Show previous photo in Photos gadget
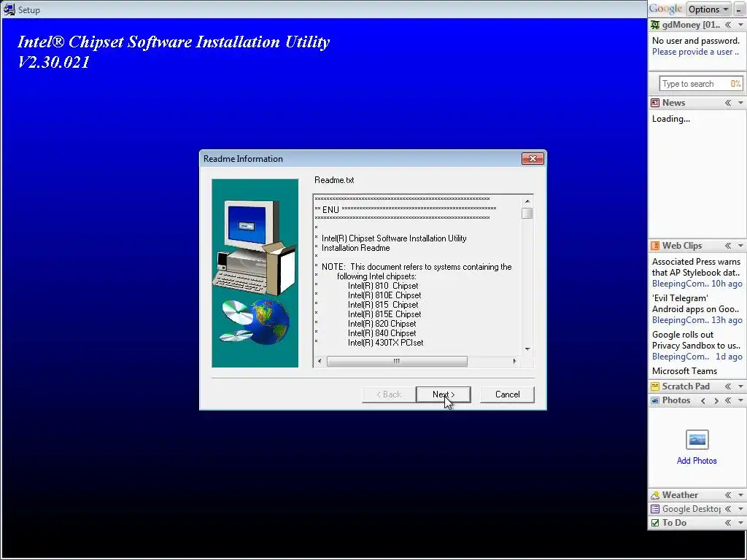The height and width of the screenshot is (560, 747). (x=703, y=400)
